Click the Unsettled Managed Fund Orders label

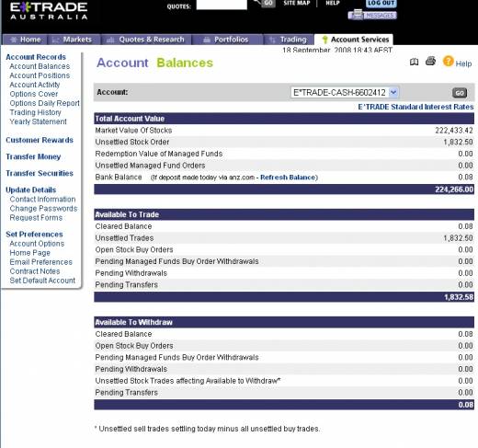[x=150, y=166]
